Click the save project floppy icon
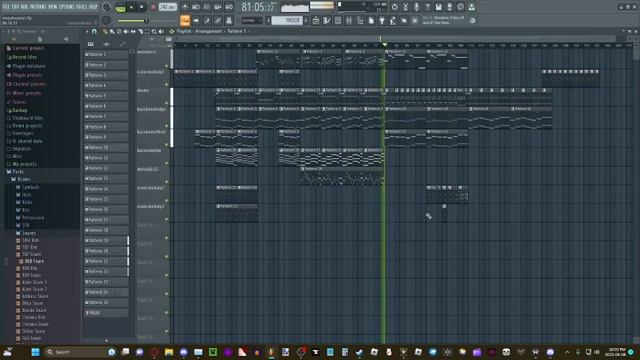640x360 pixels. click(438, 7)
